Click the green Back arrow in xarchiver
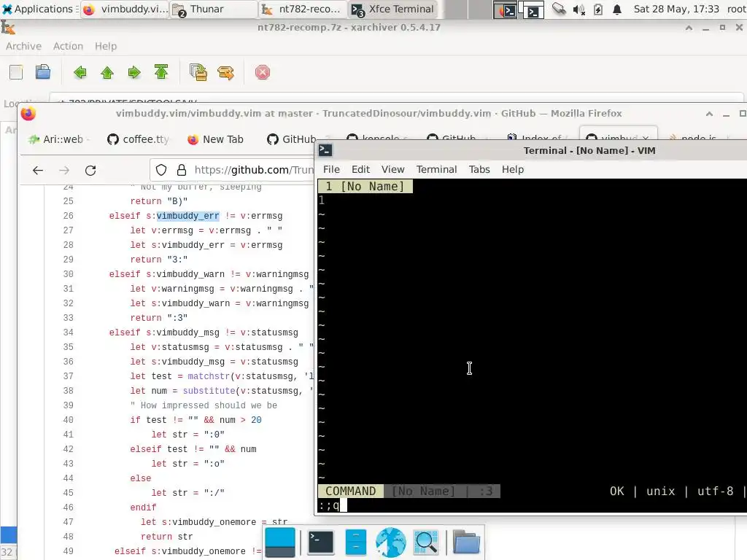This screenshot has width=747, height=560. point(80,72)
